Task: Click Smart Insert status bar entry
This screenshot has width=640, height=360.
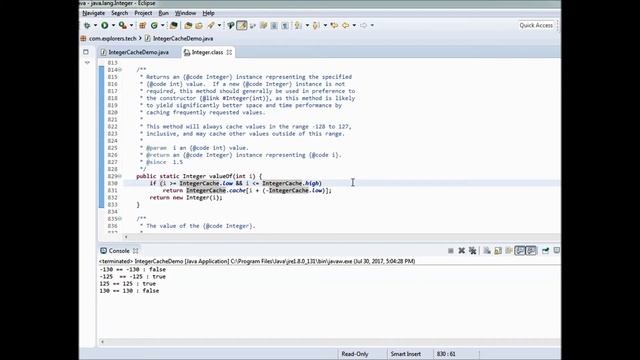Action: 405,354
